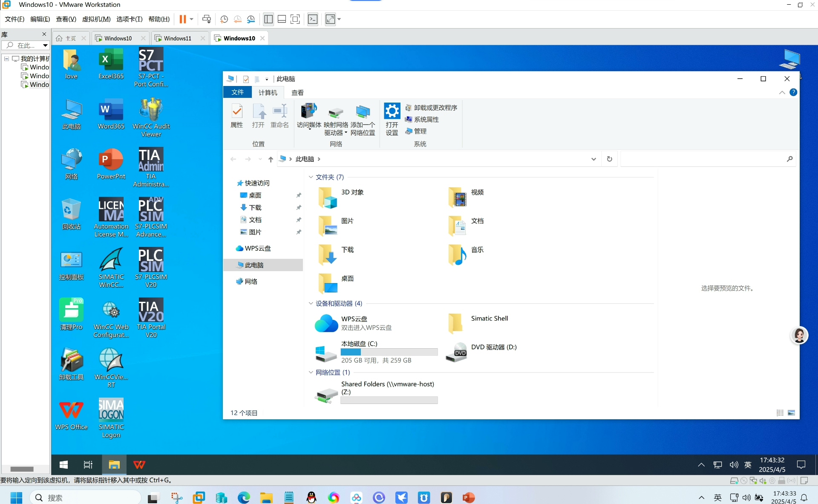
Task: Select the S7-PLCSIM Advanced desktop icon
Action: click(x=151, y=218)
